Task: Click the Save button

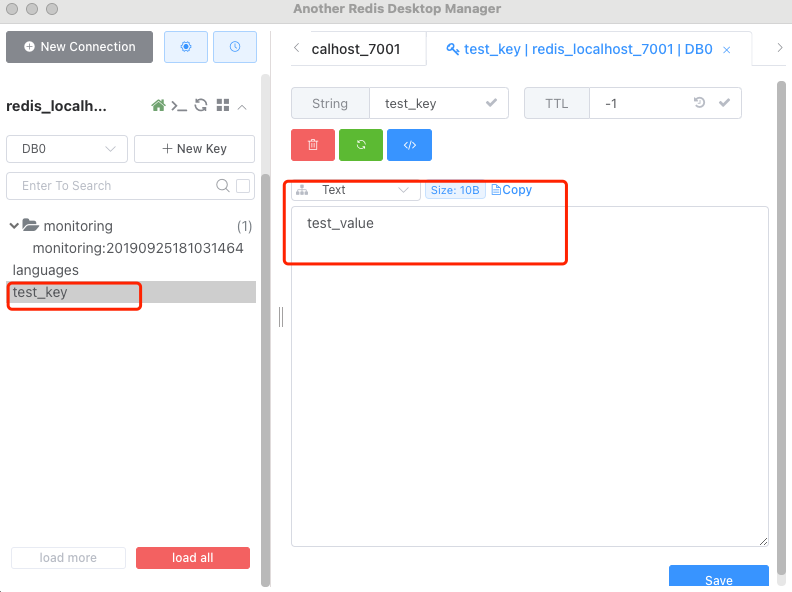Action: click(719, 577)
